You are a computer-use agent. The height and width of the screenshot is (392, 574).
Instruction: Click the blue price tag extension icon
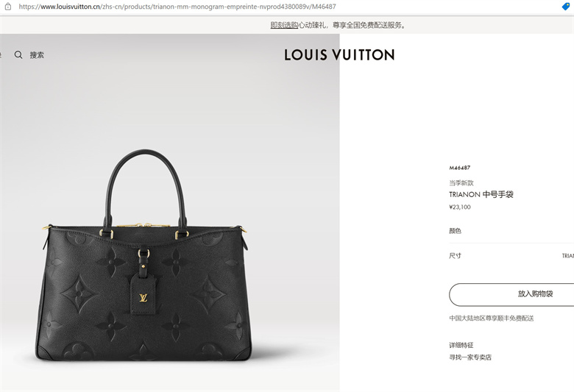tap(566, 6)
